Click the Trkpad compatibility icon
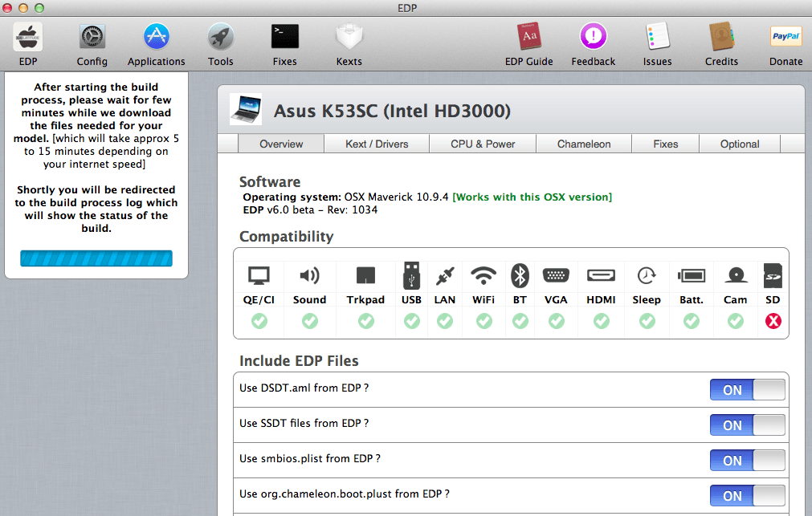Viewport: 812px width, 516px height. (365, 276)
